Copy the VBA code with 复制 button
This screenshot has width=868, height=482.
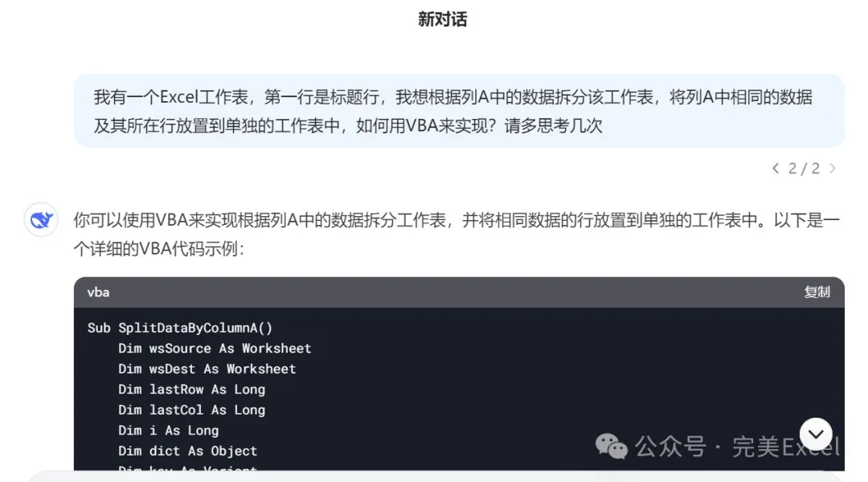point(817,292)
